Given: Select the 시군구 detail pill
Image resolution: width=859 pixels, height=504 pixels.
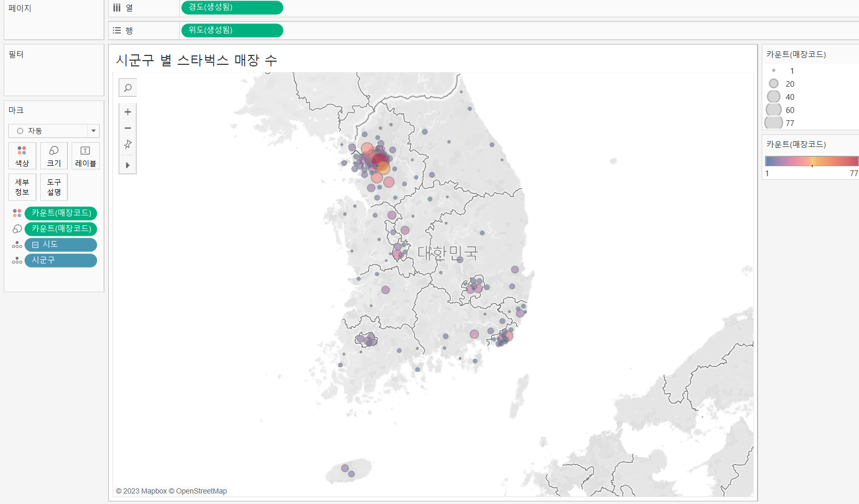Looking at the screenshot, I should pyautogui.click(x=61, y=260).
